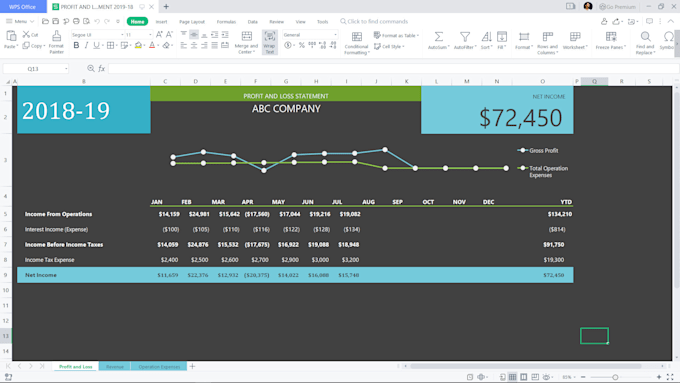Center text horizontally

click(x=194, y=46)
